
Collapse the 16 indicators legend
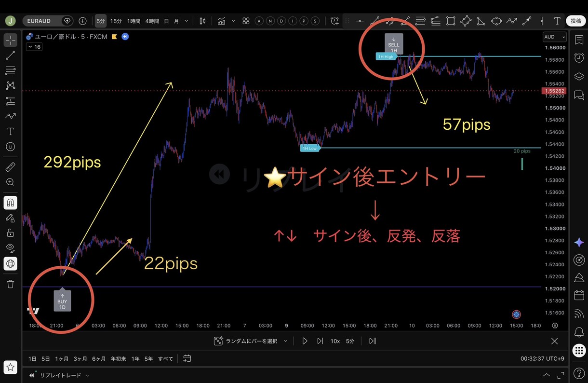click(x=34, y=47)
